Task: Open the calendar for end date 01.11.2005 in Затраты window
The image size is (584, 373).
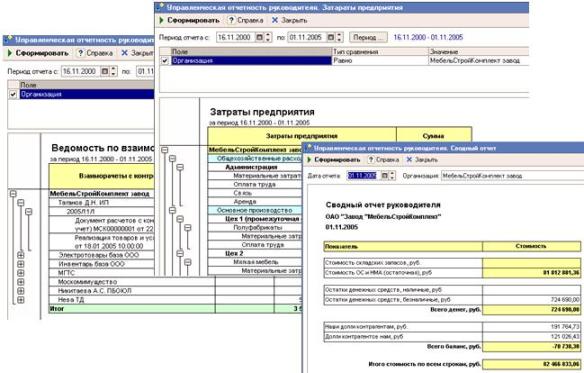Action: tap(330, 37)
